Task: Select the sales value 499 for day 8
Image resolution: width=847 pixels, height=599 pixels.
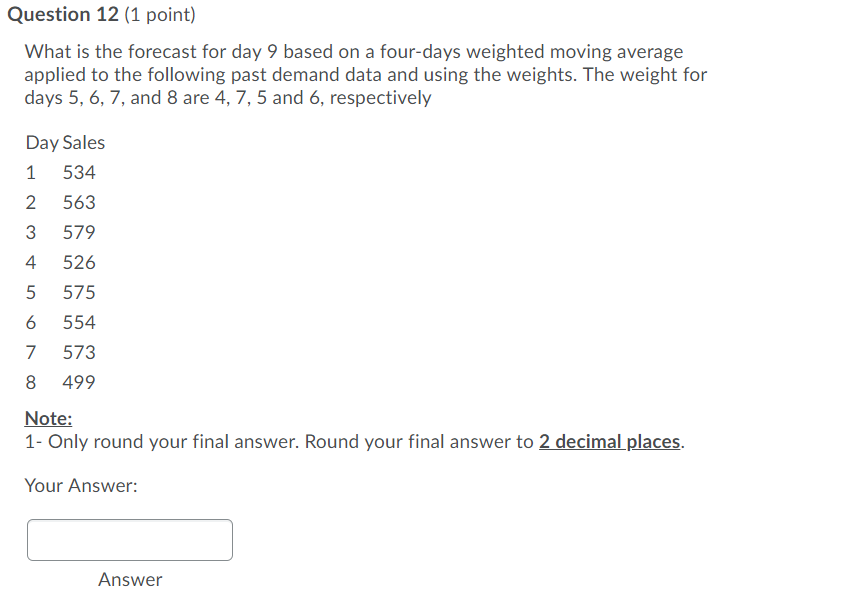Action: click(80, 382)
